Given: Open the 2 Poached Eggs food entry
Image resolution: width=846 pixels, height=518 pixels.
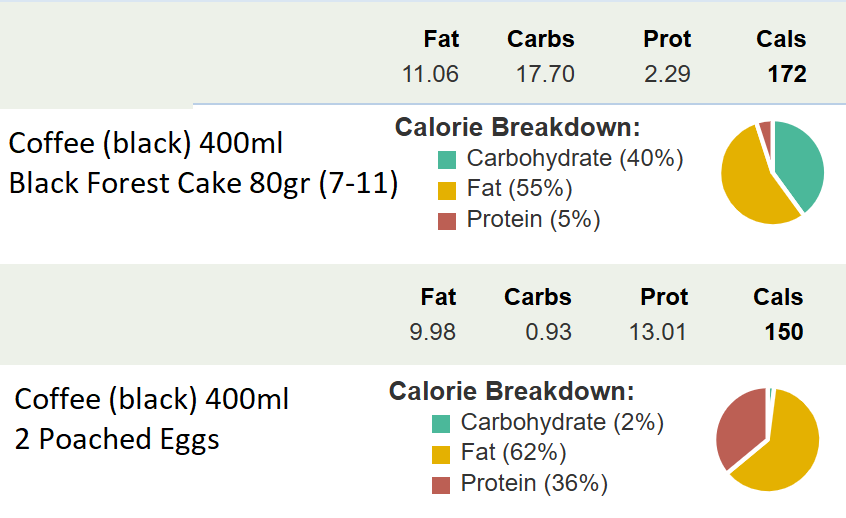Looking at the screenshot, I should click(x=117, y=439).
